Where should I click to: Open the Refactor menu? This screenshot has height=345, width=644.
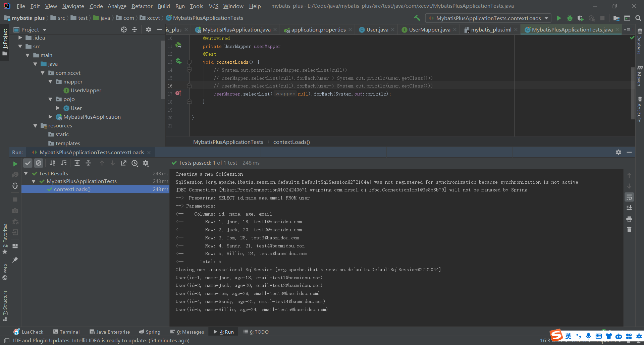tap(142, 6)
